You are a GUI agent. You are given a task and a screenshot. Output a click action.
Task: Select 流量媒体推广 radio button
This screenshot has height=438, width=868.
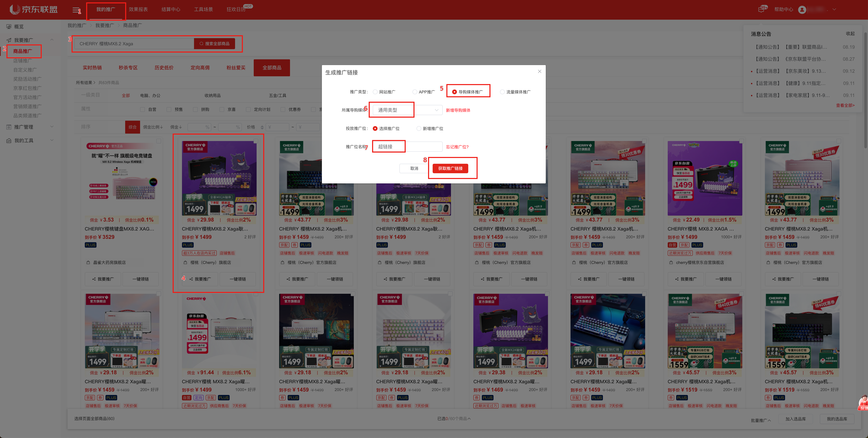[x=502, y=92]
